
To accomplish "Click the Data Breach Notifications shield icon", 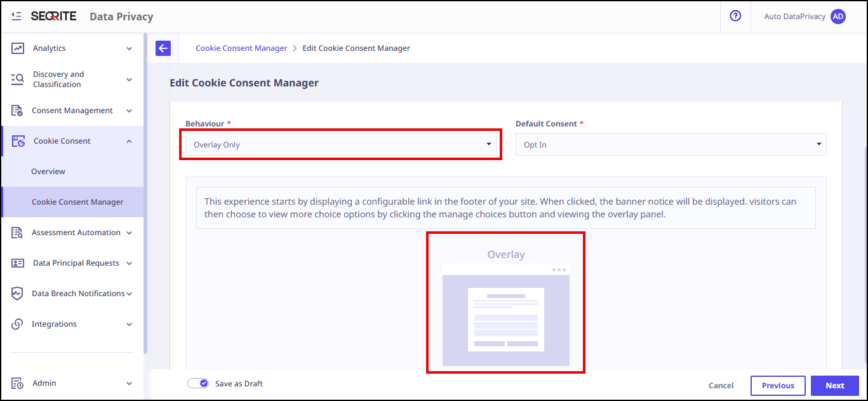I will (x=18, y=294).
